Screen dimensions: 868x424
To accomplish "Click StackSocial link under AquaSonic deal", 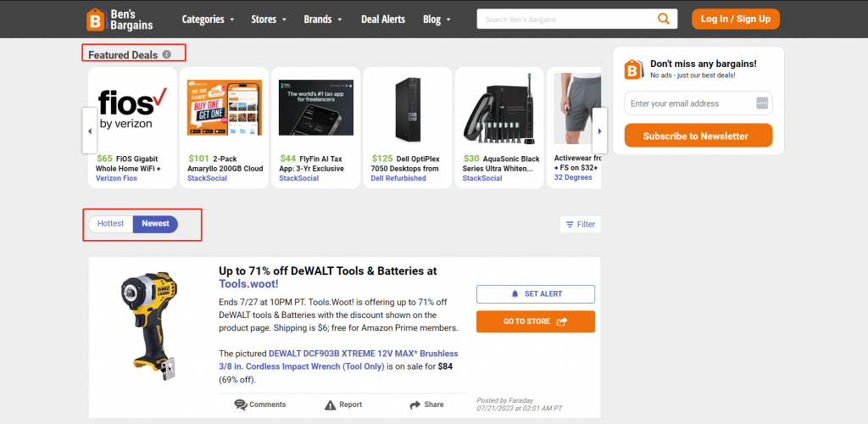I will pos(482,178).
